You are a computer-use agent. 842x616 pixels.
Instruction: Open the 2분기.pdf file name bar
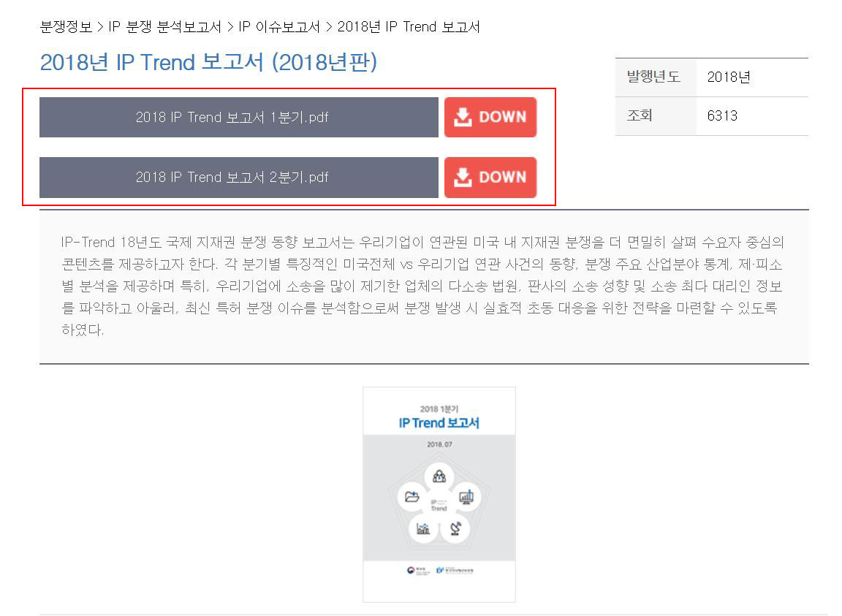coord(239,178)
